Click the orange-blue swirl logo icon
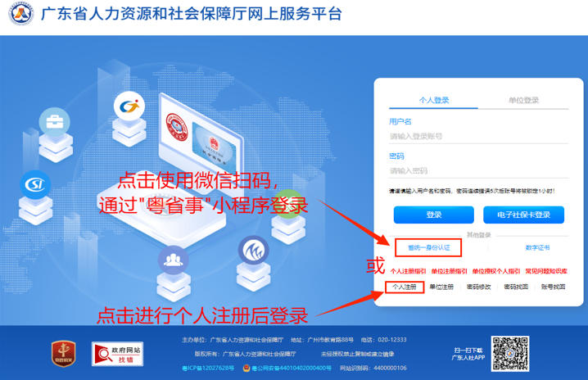The height and width of the screenshot is (380, 588). [x=129, y=106]
